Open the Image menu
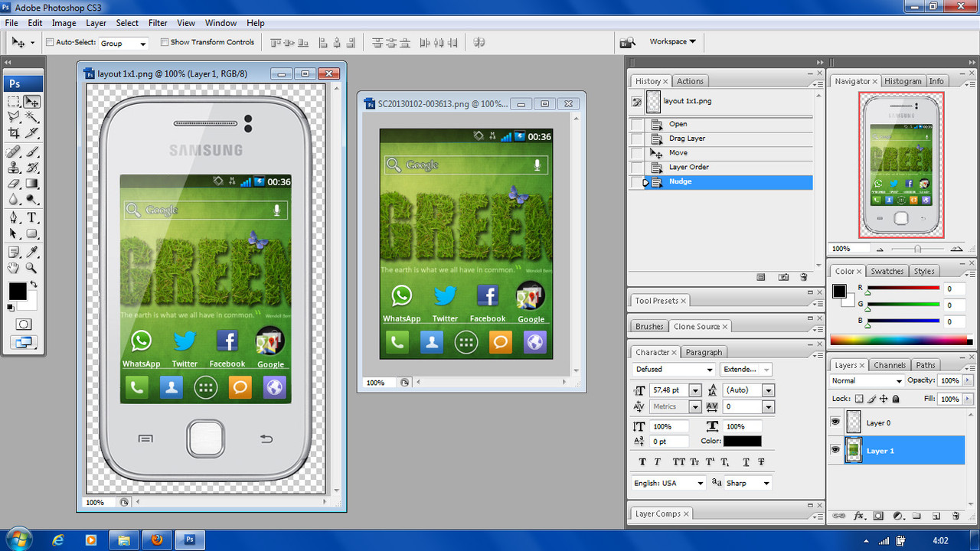 tap(64, 23)
